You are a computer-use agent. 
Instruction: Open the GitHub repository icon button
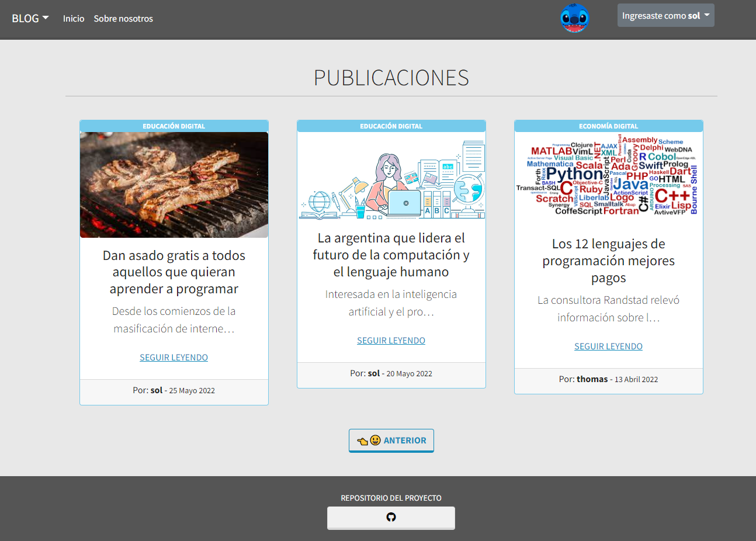(391, 518)
